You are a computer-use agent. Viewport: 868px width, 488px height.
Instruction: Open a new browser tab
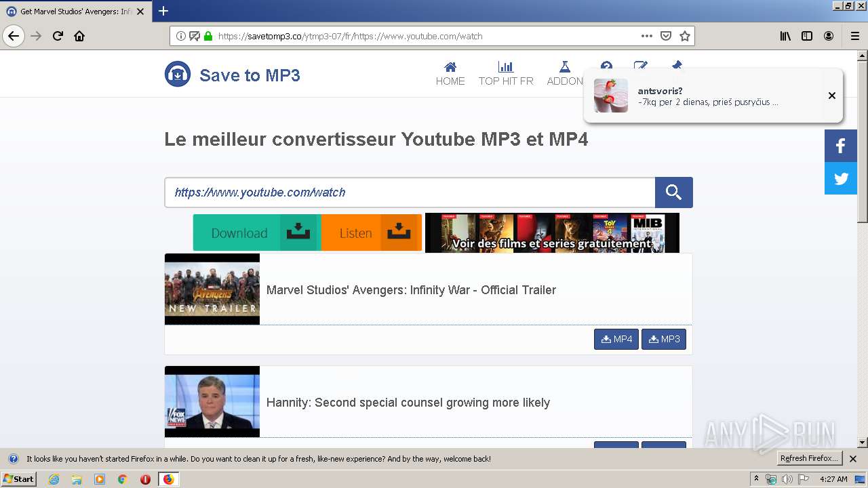pyautogui.click(x=163, y=11)
